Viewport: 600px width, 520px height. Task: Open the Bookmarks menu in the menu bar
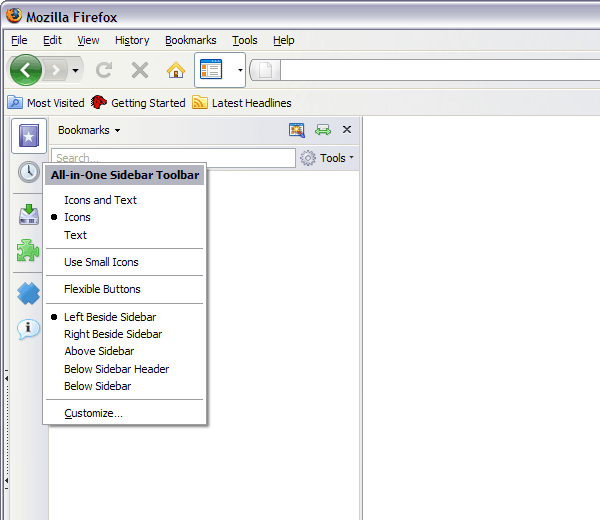tap(191, 40)
